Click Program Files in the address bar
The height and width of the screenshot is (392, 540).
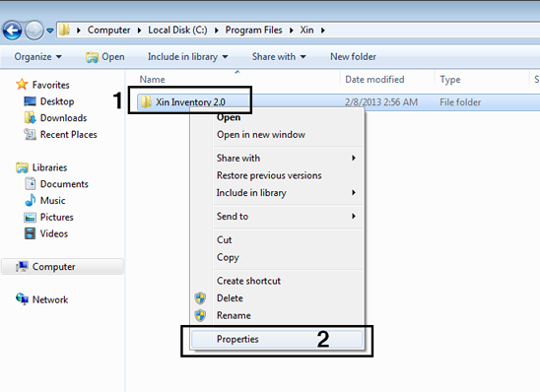(x=254, y=30)
